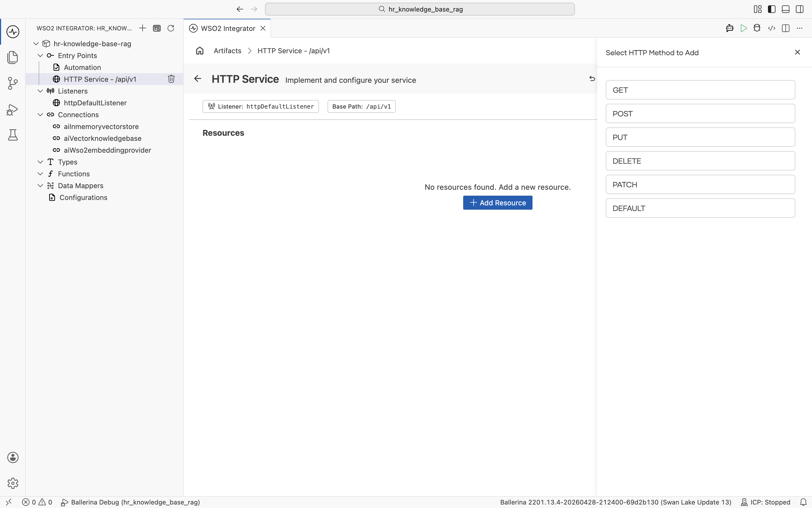Open notifications bell in status bar
This screenshot has width=812, height=508.
[x=803, y=502]
